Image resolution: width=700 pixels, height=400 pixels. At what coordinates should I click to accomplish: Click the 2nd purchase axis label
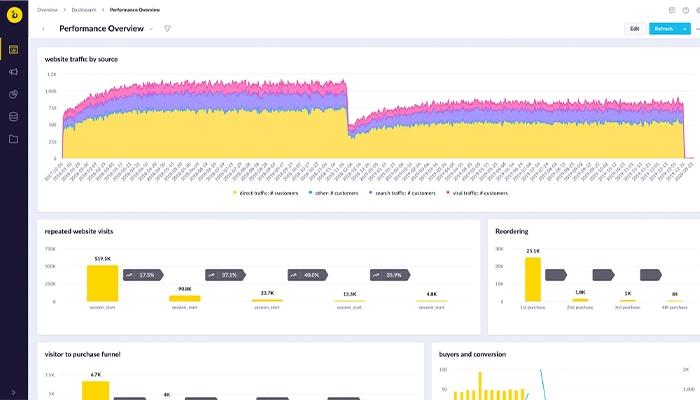580,308
